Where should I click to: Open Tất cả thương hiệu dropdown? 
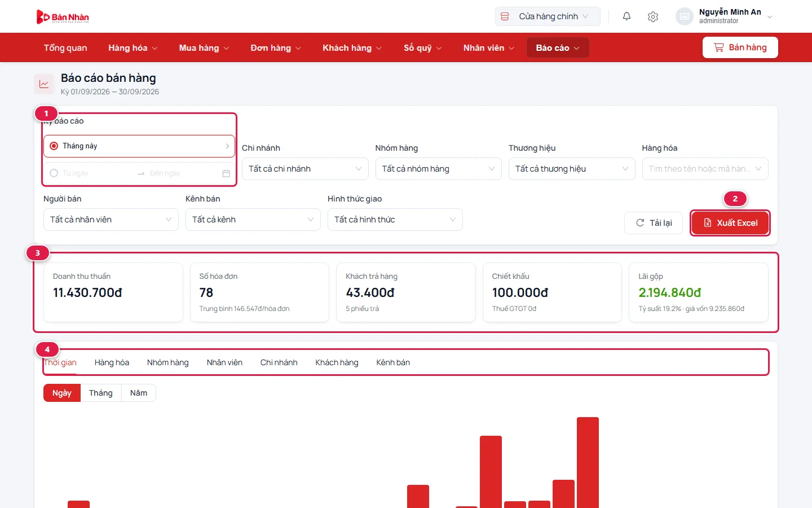pos(572,169)
